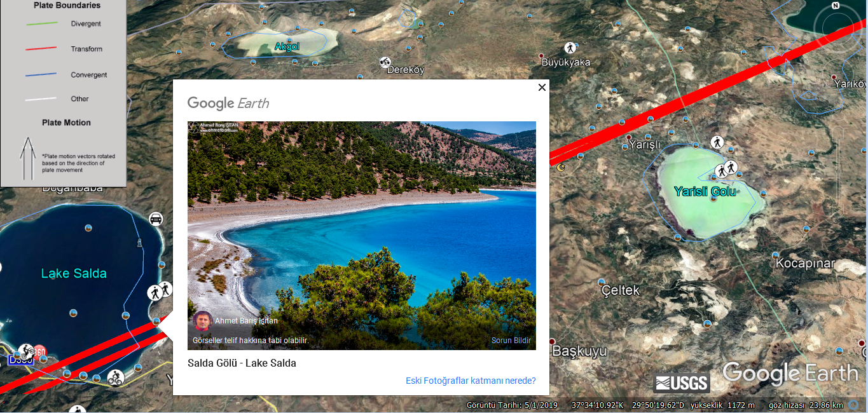Click the crescent moon mosque icon
This screenshot has height=413, width=868.
(561, 167)
